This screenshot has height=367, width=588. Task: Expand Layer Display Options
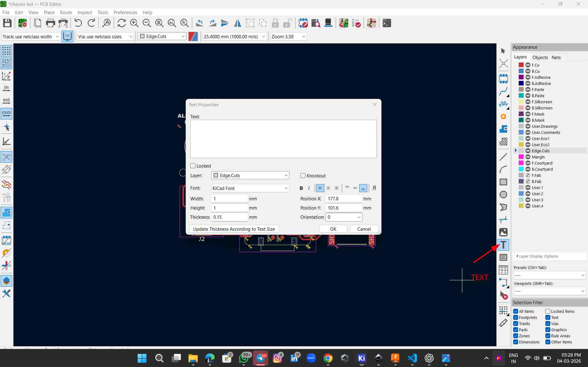pyautogui.click(x=537, y=256)
